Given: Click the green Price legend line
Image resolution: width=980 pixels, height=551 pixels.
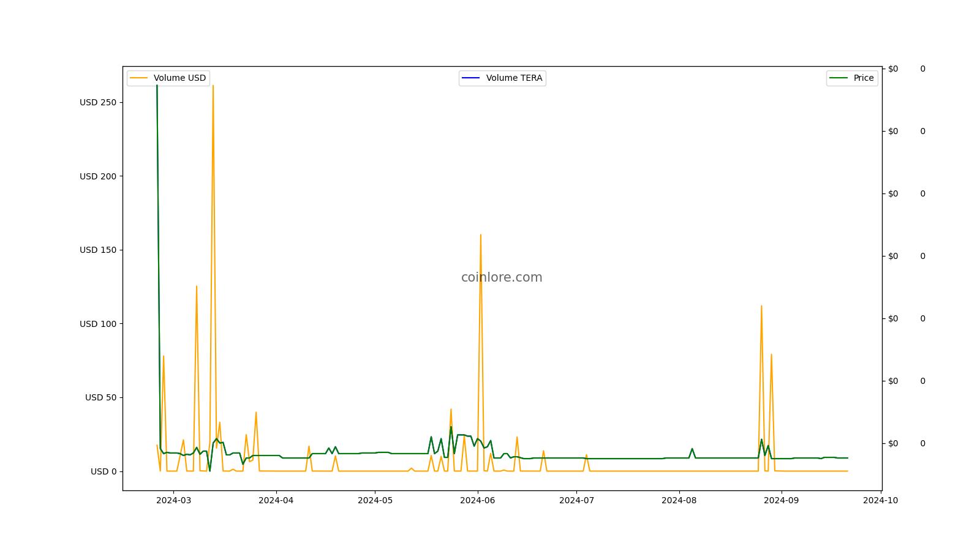Looking at the screenshot, I should click(x=839, y=78).
